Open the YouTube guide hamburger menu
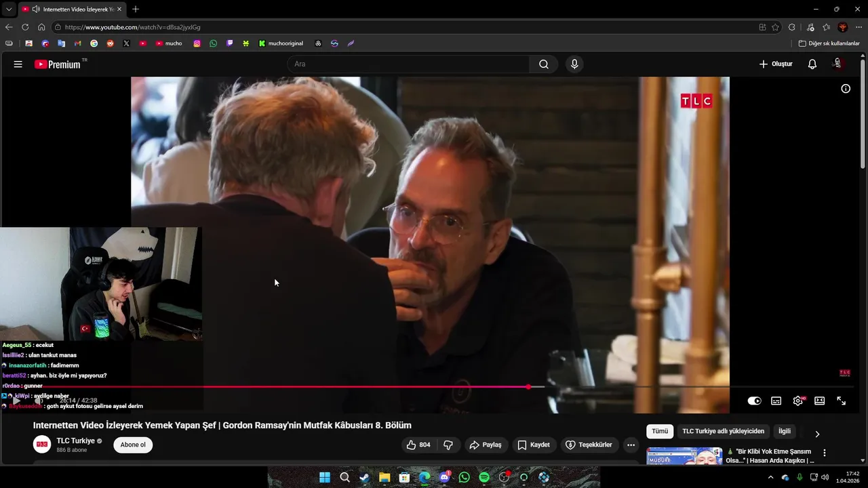 [x=18, y=64]
